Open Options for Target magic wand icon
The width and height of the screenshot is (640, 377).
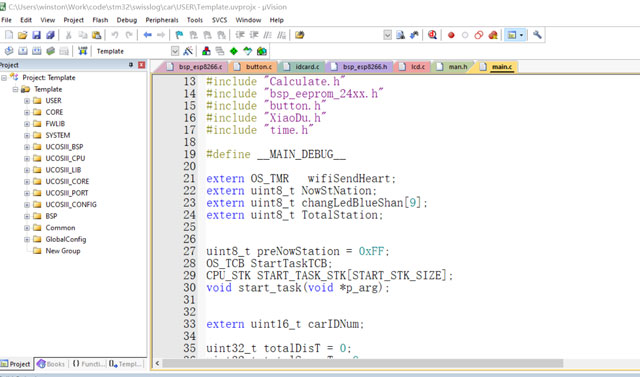[188, 51]
